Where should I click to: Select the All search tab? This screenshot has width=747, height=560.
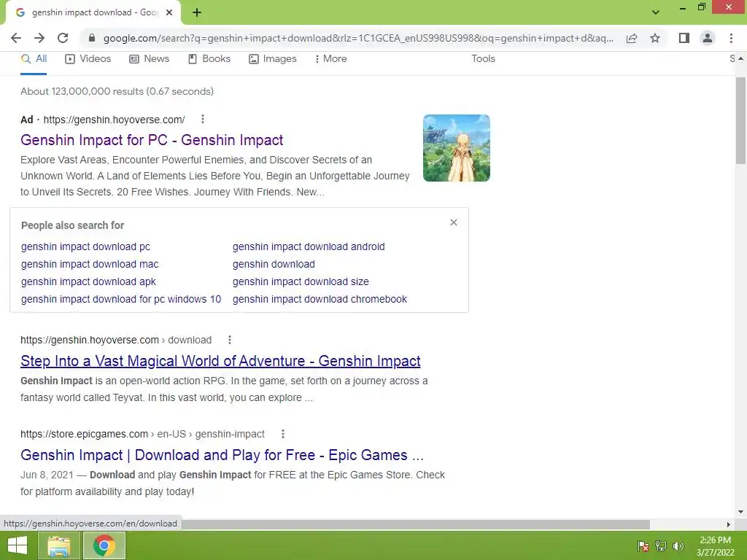pyautogui.click(x=34, y=58)
